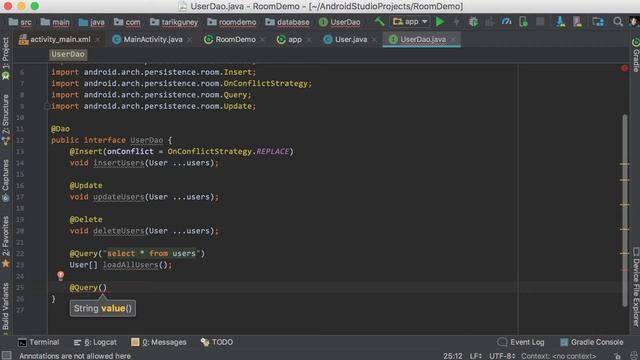This screenshot has width=640, height=360.
Task: Open the Event Log
Action: pos(521,342)
